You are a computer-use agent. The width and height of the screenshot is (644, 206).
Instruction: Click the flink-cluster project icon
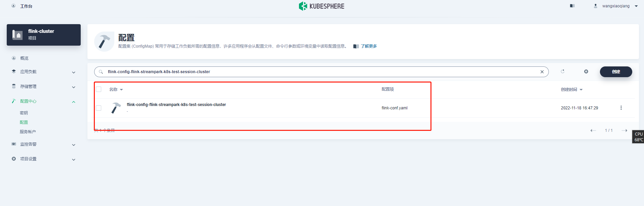pos(17,35)
